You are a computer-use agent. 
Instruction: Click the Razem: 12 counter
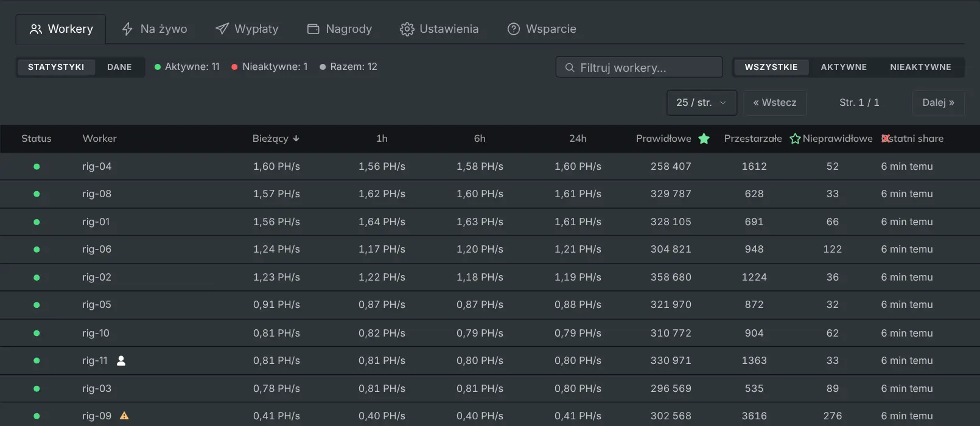coord(348,67)
